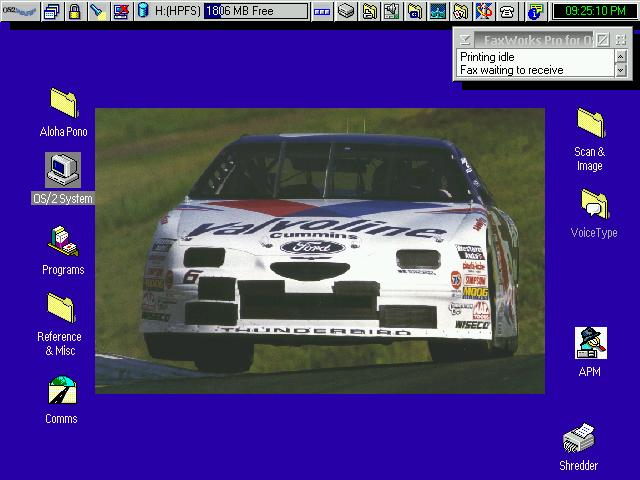Click the FaxWorks status list up arrow
Viewport: 640px width, 480px height.
tap(621, 56)
